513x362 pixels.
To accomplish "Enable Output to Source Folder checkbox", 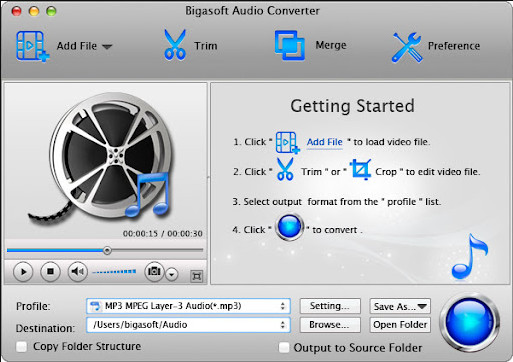I will pyautogui.click(x=284, y=348).
